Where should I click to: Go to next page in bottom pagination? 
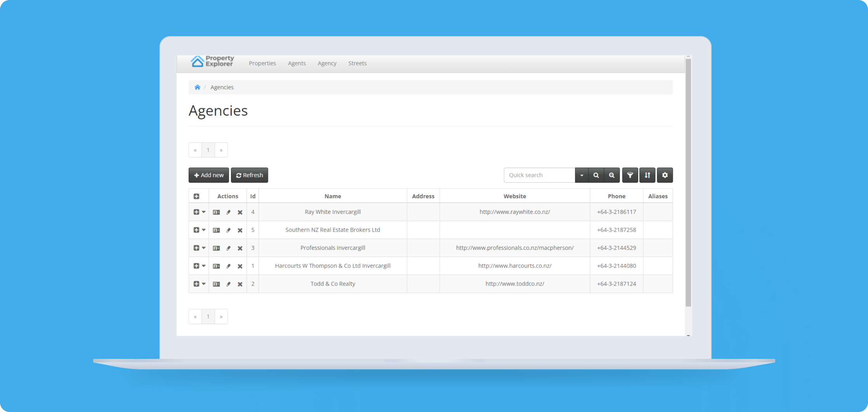click(x=221, y=317)
